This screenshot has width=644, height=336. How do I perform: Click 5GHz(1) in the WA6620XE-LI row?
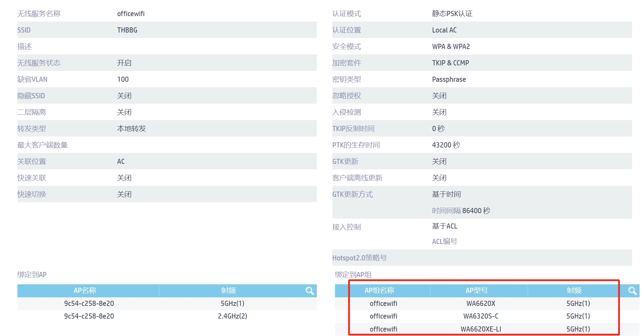coord(578,329)
